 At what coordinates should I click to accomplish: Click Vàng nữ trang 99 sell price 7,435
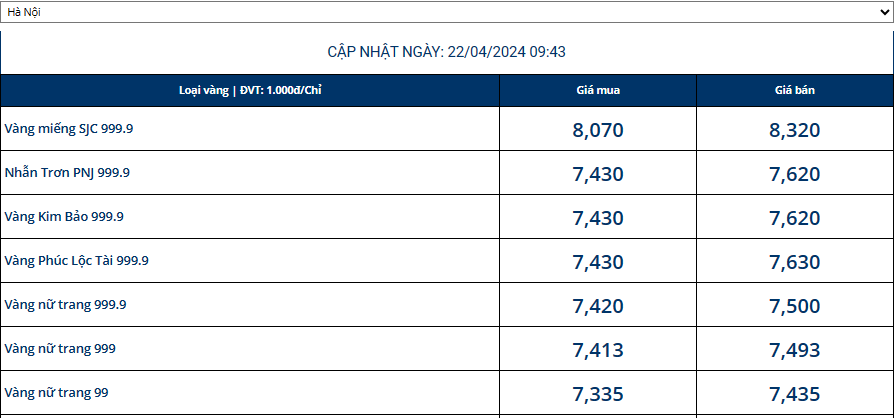(795, 394)
